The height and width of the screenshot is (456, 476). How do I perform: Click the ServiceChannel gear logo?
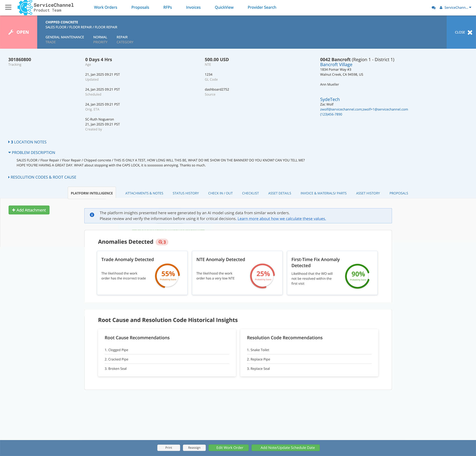point(25,7)
